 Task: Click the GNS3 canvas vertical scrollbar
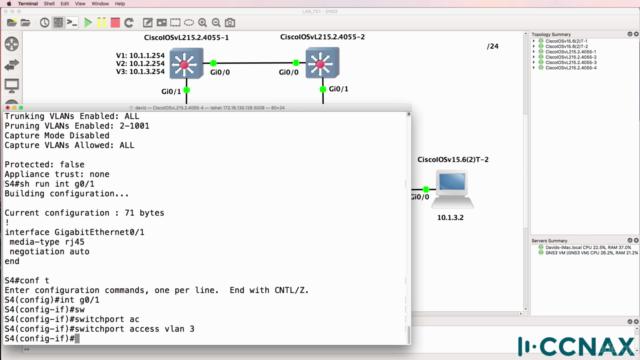[x=525, y=171]
